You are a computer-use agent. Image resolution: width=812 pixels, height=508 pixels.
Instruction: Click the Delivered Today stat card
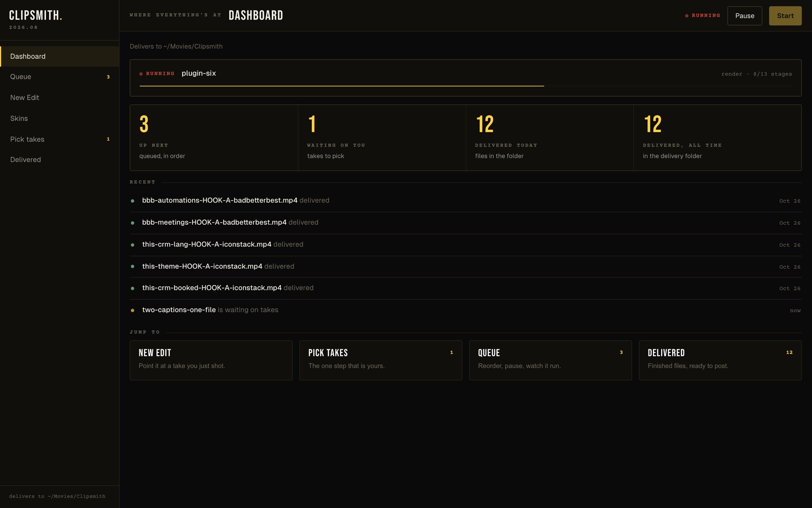[549, 137]
